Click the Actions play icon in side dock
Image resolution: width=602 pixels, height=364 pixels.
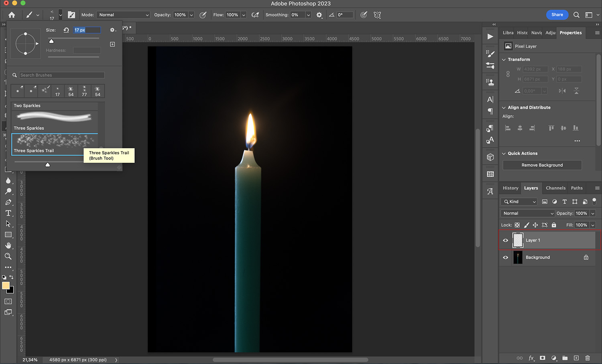point(490,36)
